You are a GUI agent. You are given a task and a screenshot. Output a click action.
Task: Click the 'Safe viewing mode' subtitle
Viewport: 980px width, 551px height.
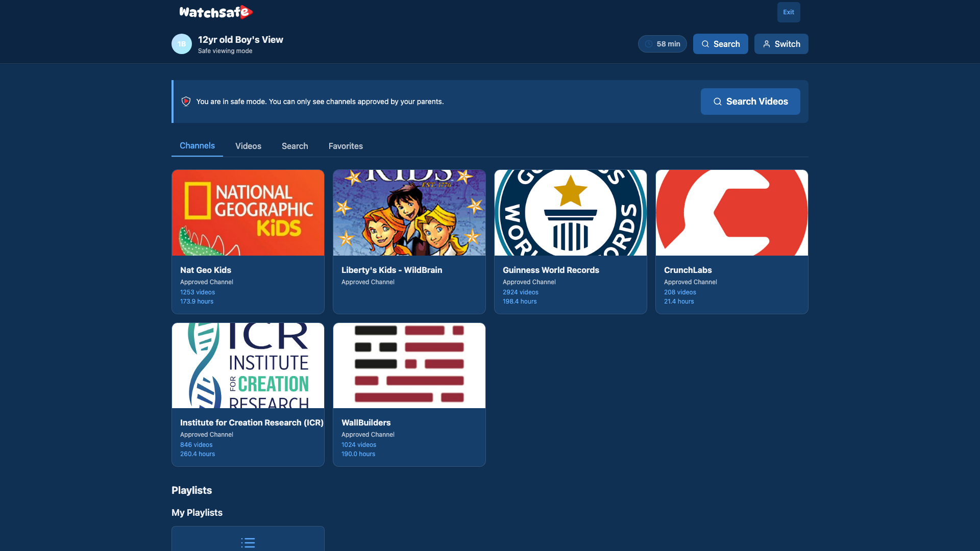point(225,51)
